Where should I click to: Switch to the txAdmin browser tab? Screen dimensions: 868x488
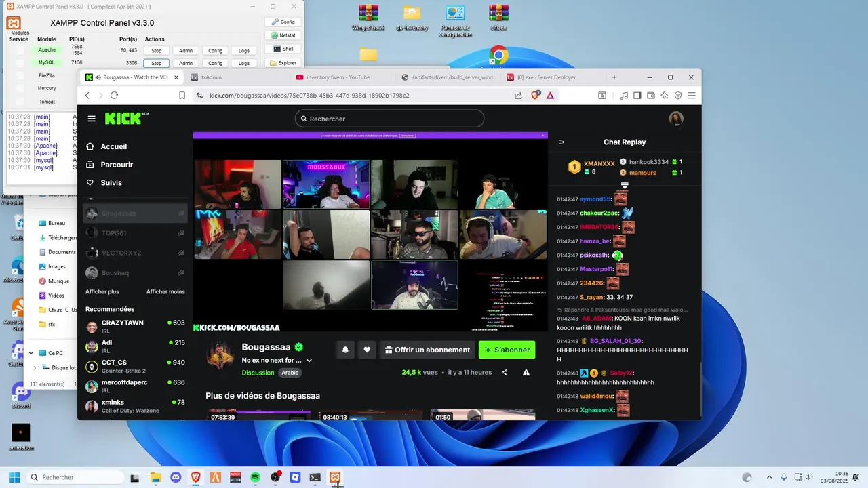(236, 77)
